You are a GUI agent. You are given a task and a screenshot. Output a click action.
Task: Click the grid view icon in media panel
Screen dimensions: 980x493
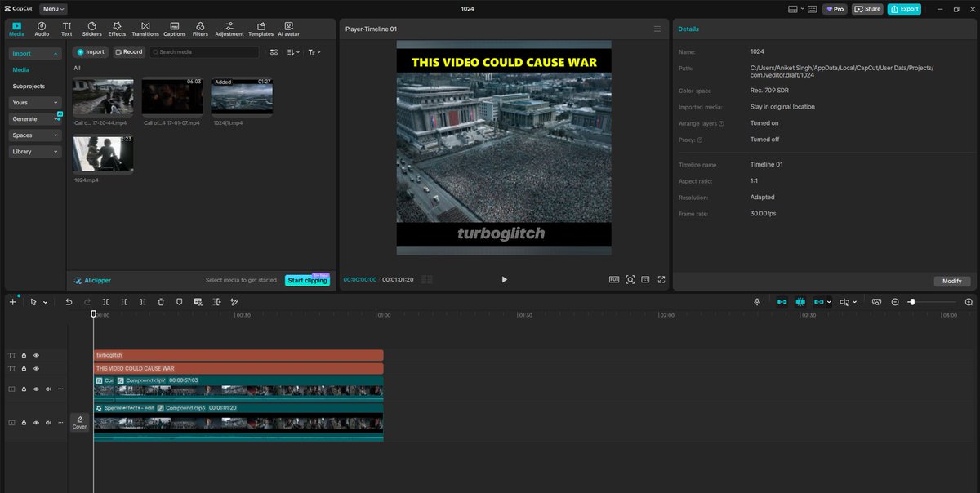(274, 51)
